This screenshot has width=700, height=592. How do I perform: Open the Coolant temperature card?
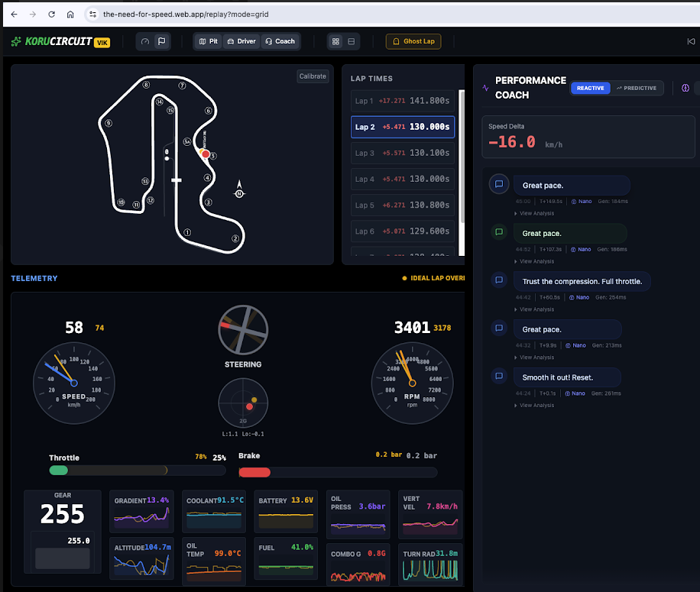coord(214,511)
